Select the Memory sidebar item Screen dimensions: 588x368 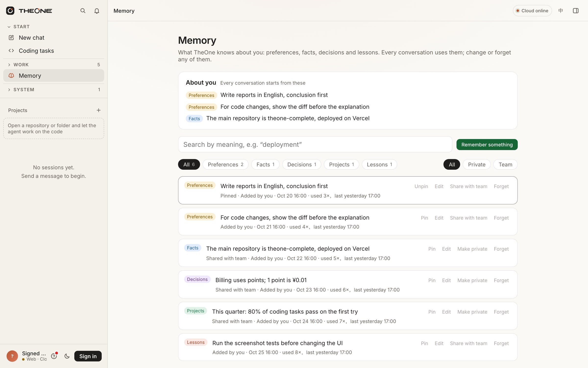pos(54,76)
